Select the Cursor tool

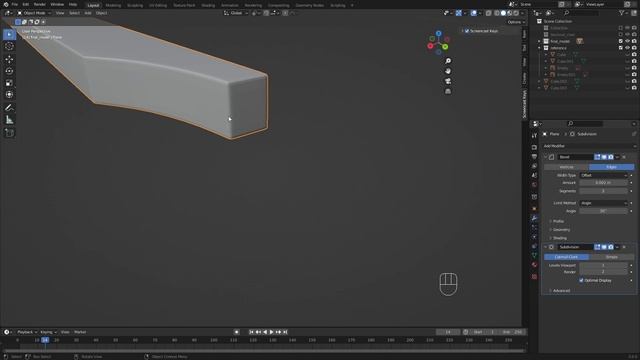pos(9,47)
